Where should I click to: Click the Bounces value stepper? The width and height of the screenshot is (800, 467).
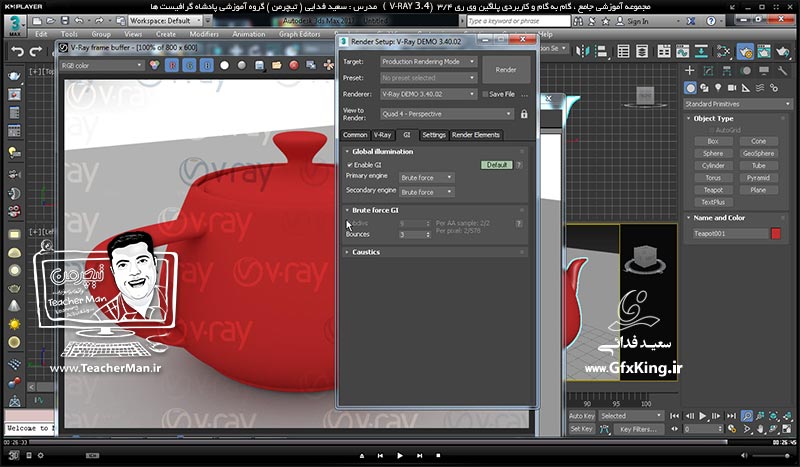(x=428, y=235)
